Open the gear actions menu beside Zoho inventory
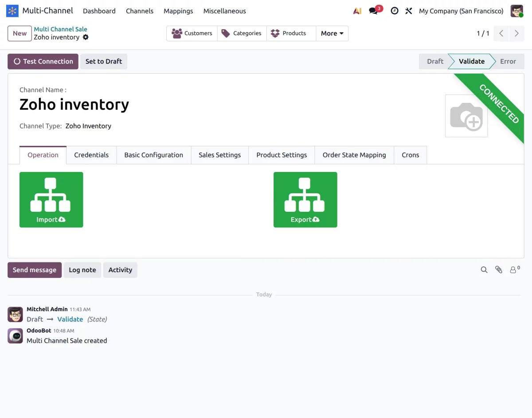 [x=86, y=37]
